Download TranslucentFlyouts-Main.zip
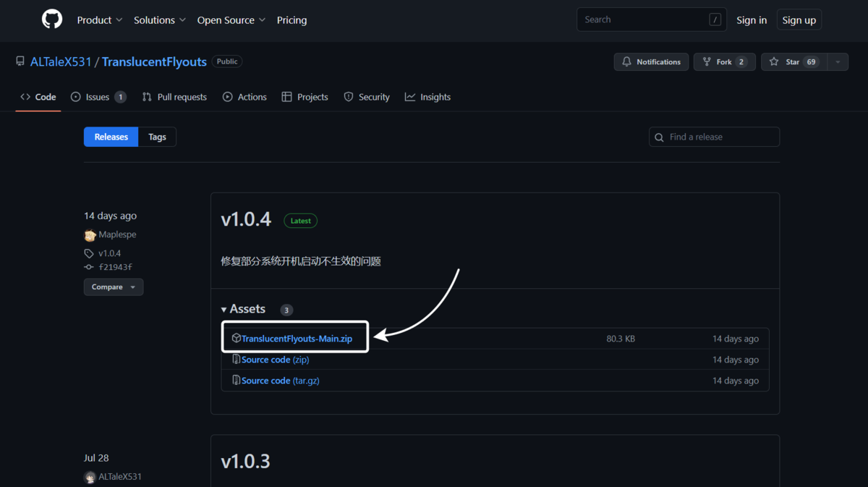 (x=297, y=339)
